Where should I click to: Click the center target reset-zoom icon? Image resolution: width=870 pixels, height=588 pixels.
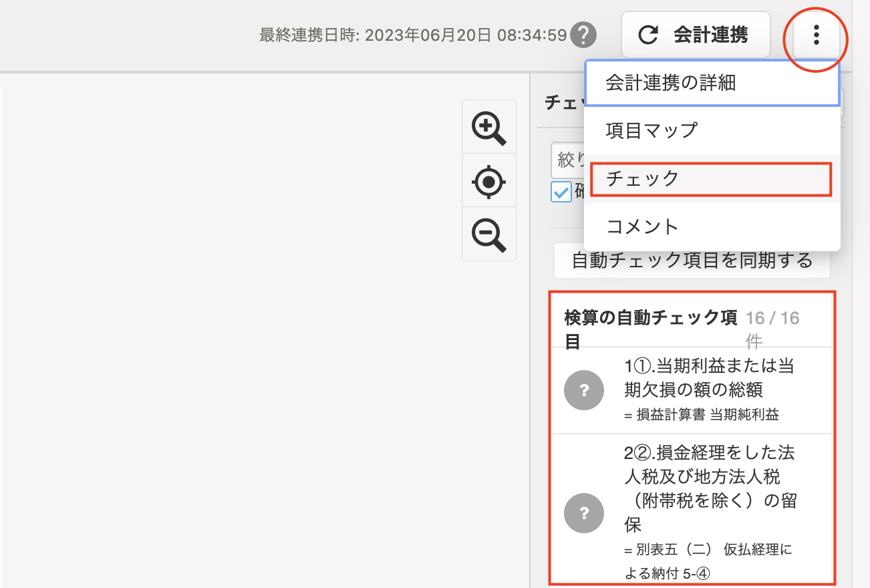click(489, 181)
